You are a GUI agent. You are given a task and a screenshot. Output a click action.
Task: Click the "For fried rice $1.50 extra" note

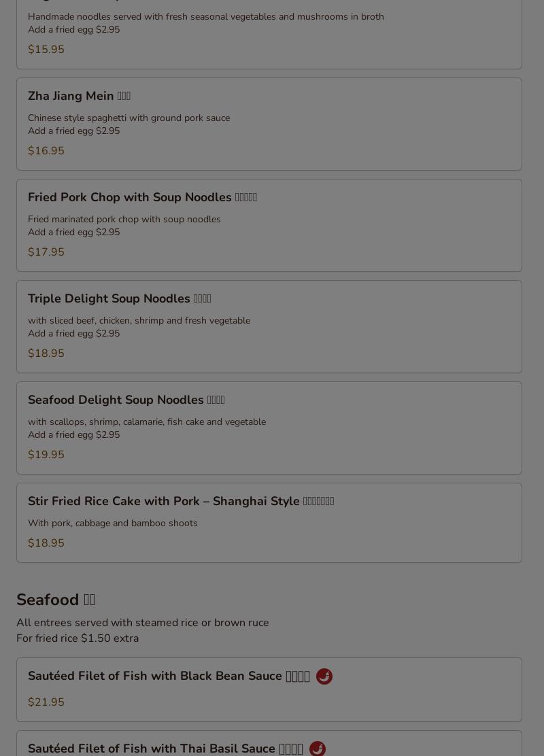pyautogui.click(x=78, y=638)
